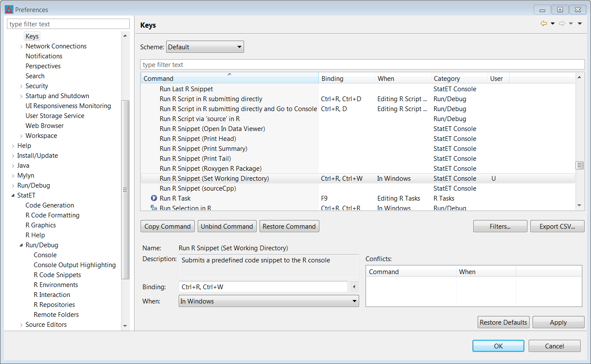Click the Restore Command button
The width and height of the screenshot is (591, 364).
(x=289, y=226)
